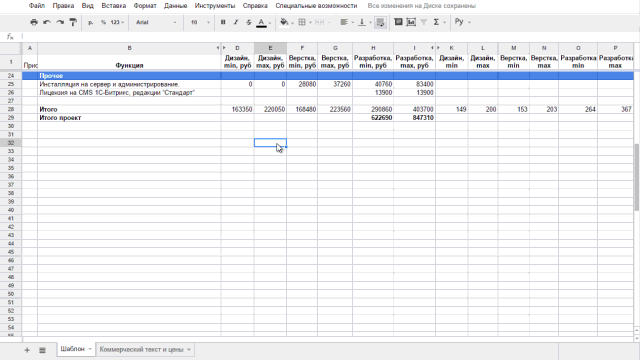Screen dimensions: 640x360
Task: Toggle strikethrough formatting
Action: coord(249,22)
